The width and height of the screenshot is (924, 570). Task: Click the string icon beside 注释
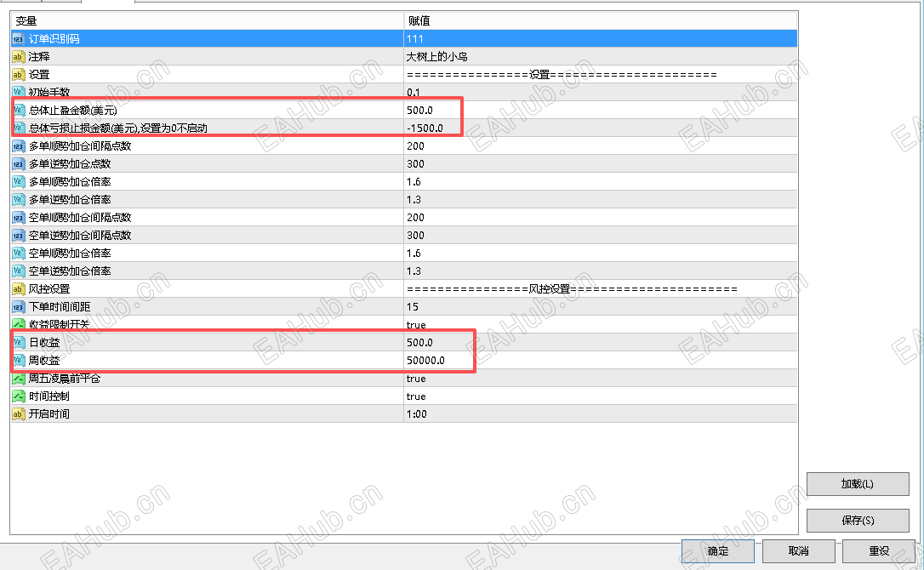point(18,57)
